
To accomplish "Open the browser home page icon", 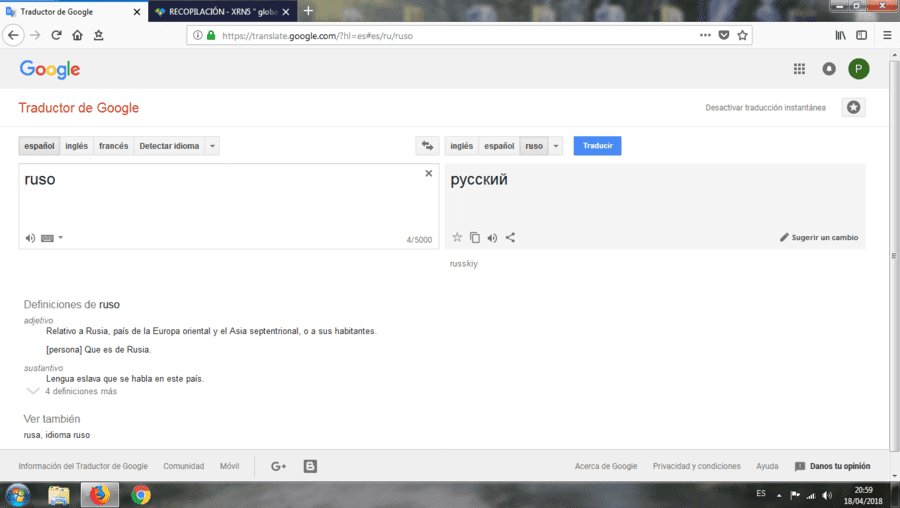I will [77, 36].
